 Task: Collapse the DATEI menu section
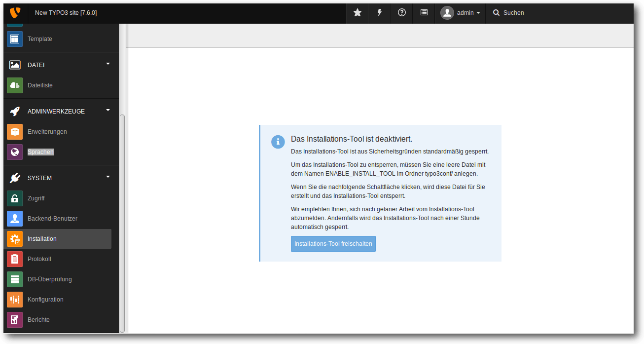tap(108, 64)
